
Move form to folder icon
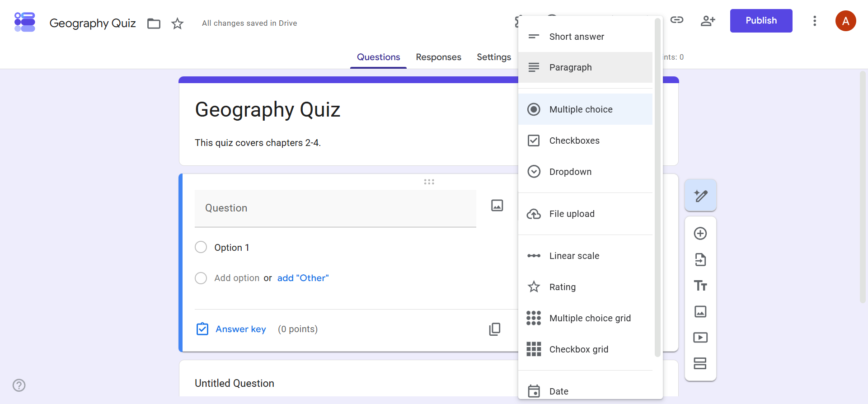click(x=154, y=23)
